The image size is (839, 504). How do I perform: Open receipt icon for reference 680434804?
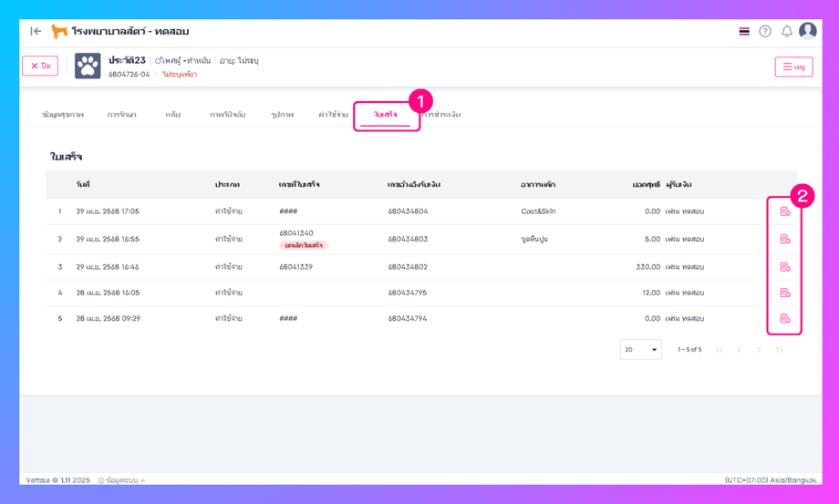coord(785,211)
